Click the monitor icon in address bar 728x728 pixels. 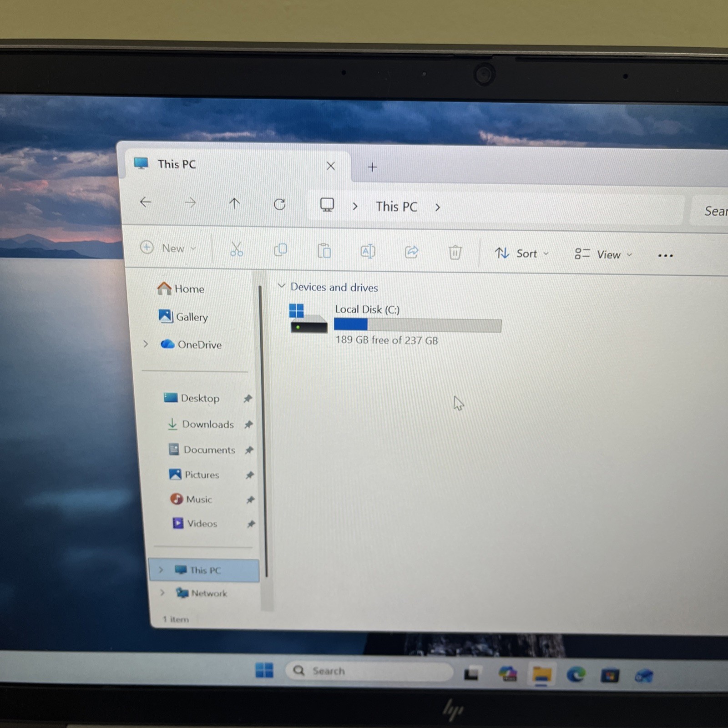327,205
